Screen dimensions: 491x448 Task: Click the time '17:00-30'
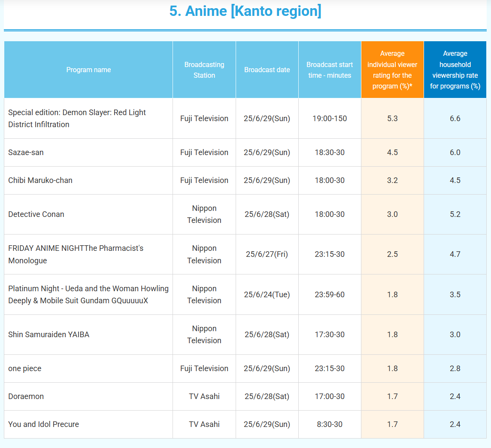330,396
